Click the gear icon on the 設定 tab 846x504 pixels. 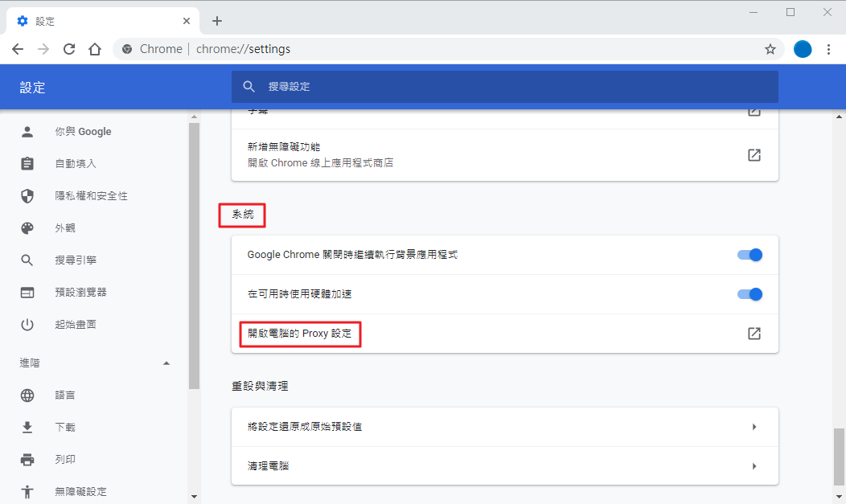[23, 21]
